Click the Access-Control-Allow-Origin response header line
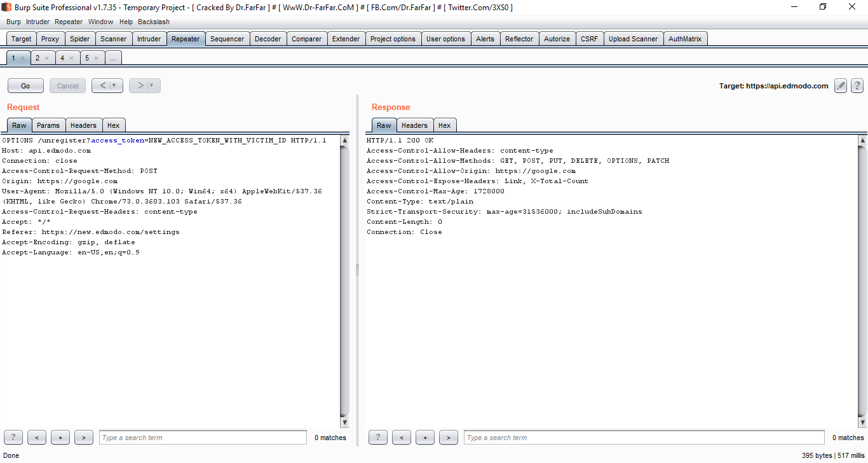The width and height of the screenshot is (868, 463). coord(471,171)
